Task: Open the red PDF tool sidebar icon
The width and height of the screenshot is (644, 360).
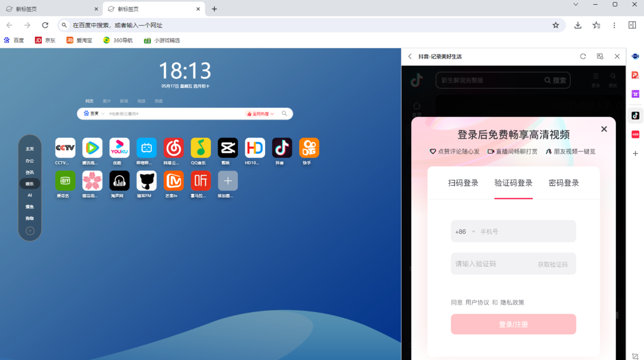Action: tap(635, 75)
